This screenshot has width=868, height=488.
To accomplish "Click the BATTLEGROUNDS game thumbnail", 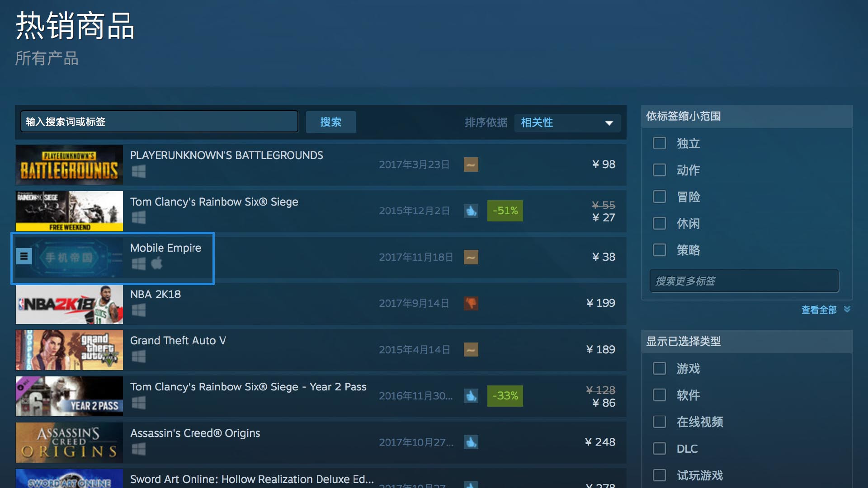I will pyautogui.click(x=69, y=164).
